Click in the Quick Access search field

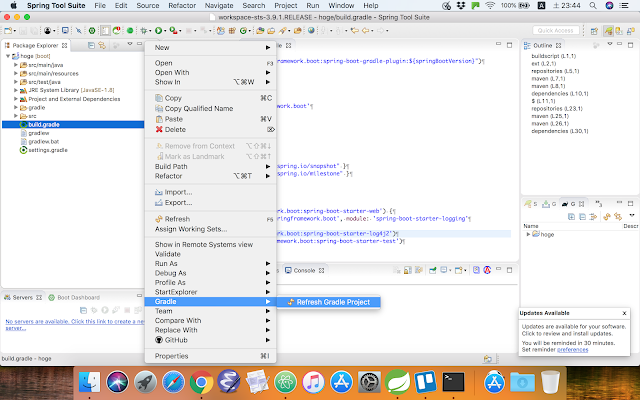tap(556, 31)
